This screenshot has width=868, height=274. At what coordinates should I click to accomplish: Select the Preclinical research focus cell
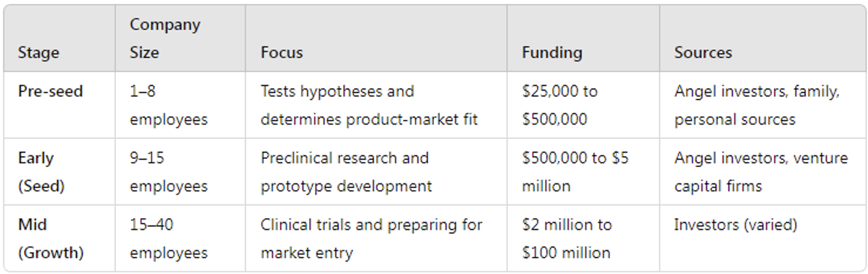pos(345,172)
